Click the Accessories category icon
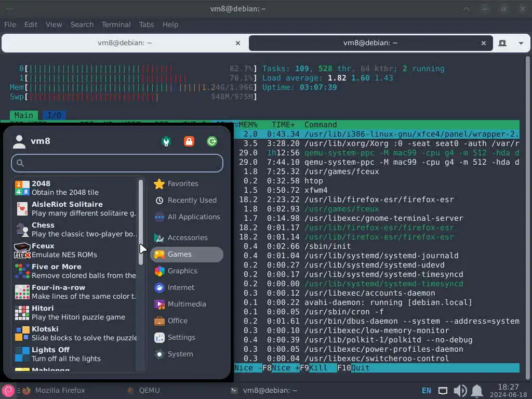The width and height of the screenshot is (532, 399). click(x=159, y=238)
